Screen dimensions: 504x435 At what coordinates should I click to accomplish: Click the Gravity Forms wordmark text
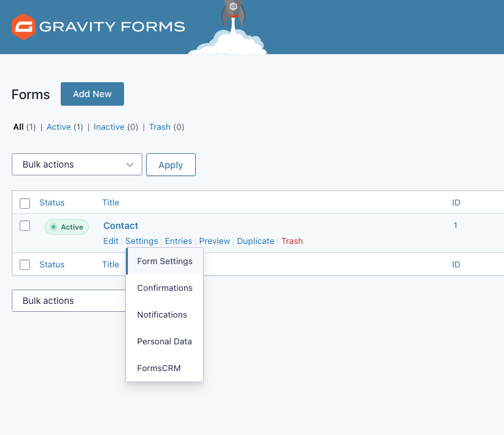point(112,27)
